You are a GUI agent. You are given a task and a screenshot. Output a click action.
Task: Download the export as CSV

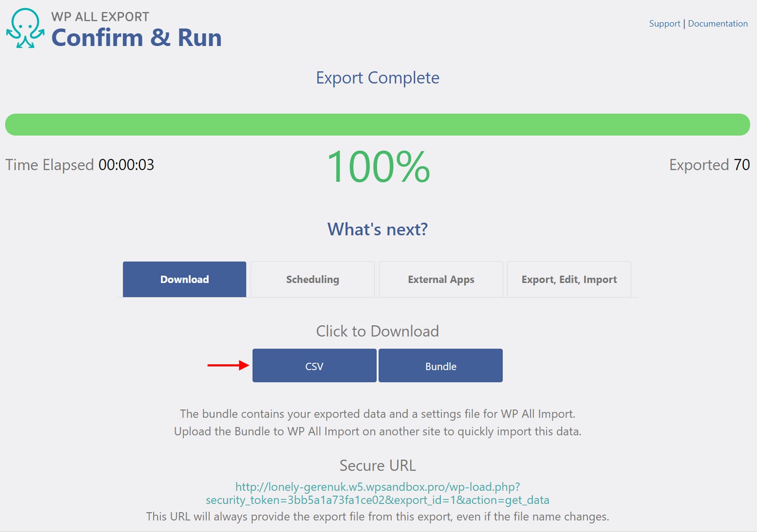coord(314,366)
